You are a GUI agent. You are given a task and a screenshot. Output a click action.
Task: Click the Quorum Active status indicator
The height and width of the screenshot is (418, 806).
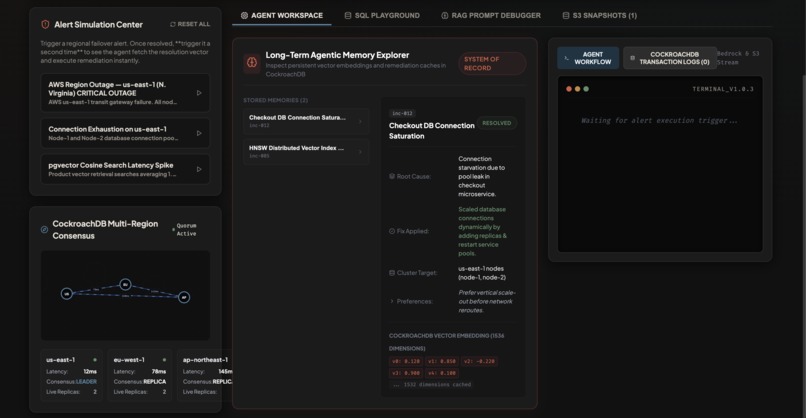pyautogui.click(x=185, y=230)
